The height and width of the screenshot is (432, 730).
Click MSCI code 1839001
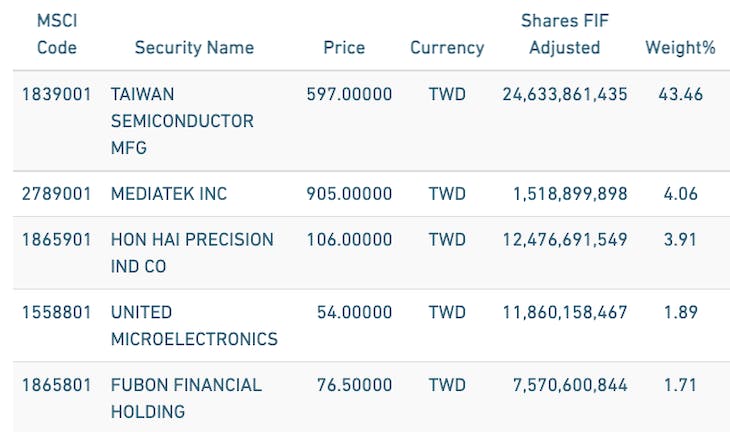tap(56, 94)
